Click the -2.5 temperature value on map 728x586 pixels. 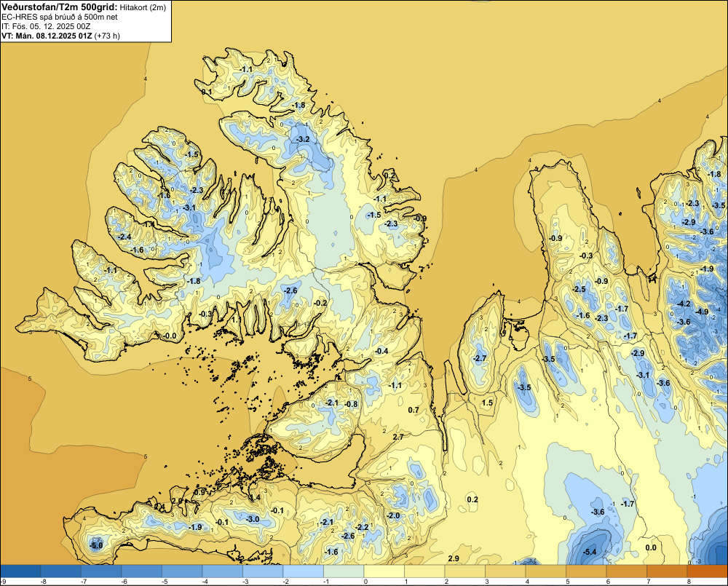coord(579,289)
